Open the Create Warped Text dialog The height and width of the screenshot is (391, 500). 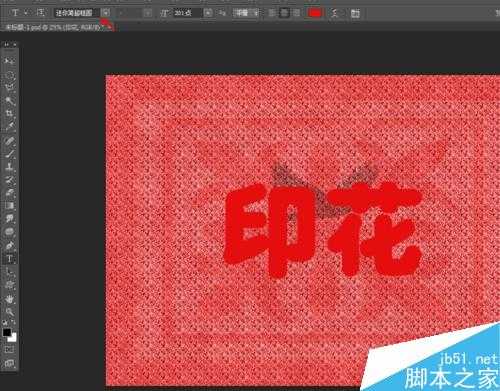coord(335,13)
